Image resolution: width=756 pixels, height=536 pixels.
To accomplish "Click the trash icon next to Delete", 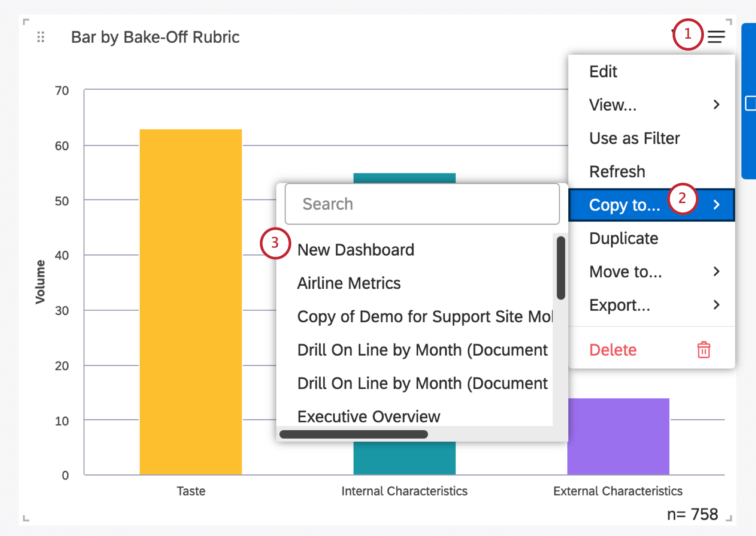I will [x=704, y=350].
